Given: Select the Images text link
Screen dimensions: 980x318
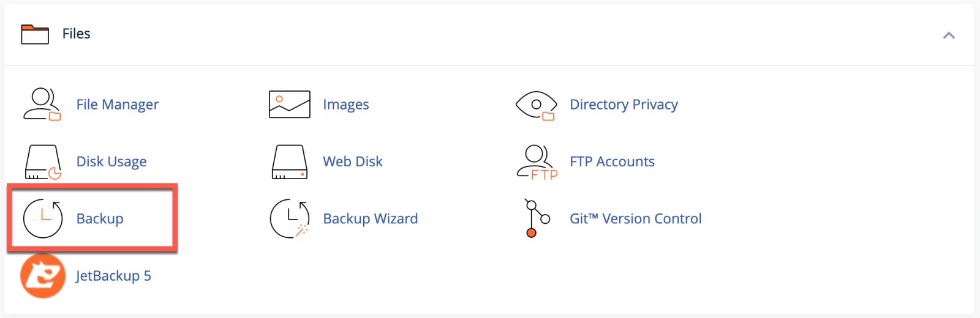Looking at the screenshot, I should click(x=345, y=105).
